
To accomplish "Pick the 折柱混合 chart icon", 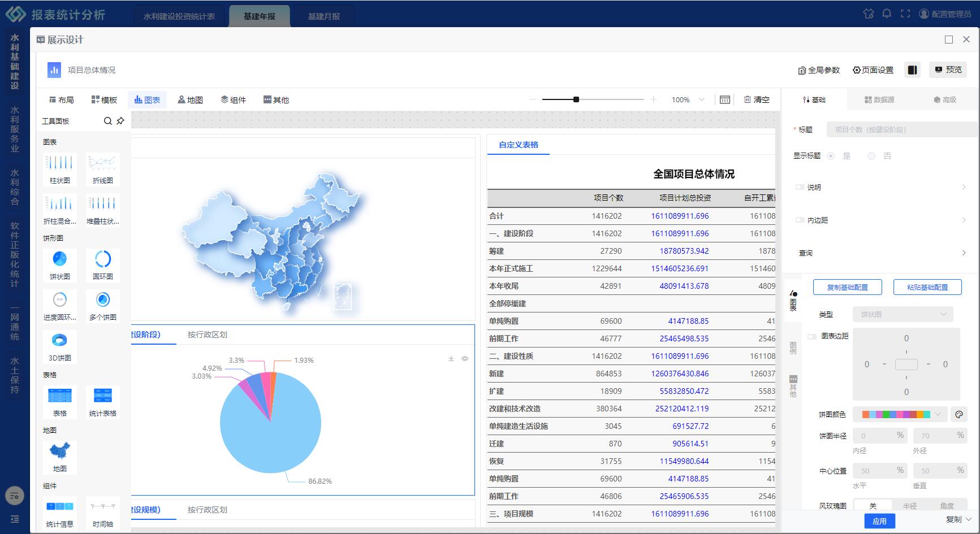I will [60, 210].
